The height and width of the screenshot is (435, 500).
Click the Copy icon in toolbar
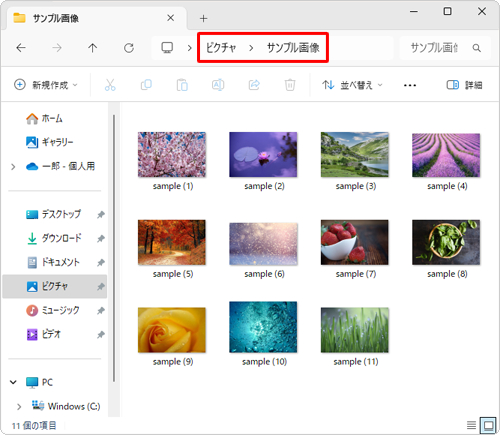tap(146, 85)
